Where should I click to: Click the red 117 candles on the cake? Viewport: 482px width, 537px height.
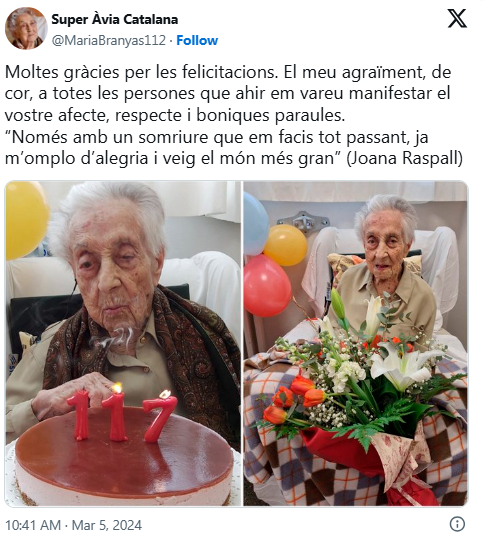click(122, 413)
